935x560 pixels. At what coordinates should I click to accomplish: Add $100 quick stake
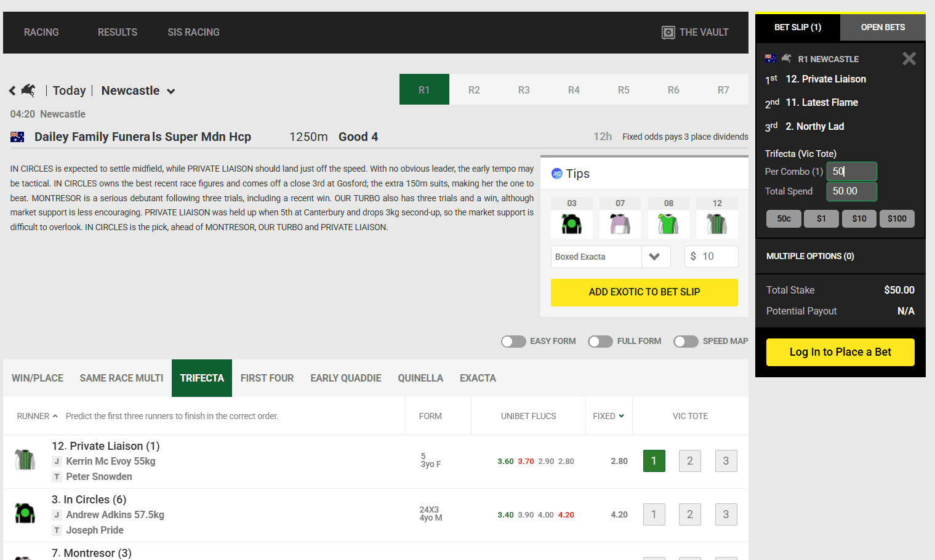(897, 218)
